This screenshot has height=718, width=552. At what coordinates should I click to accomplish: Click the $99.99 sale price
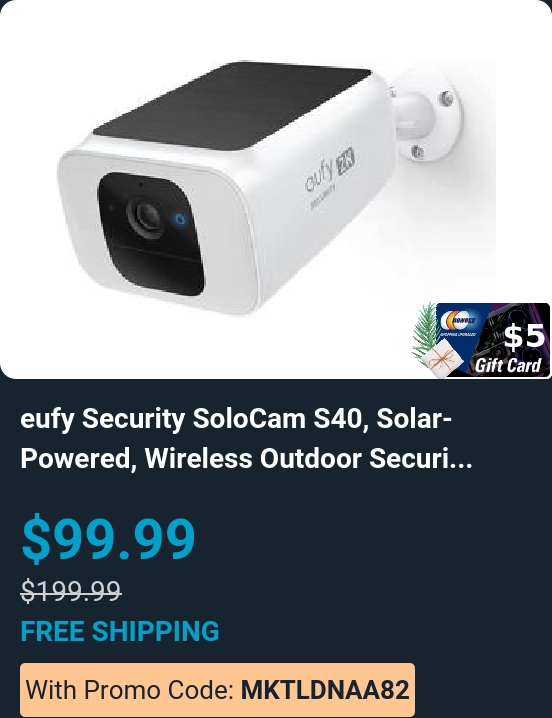click(x=109, y=538)
